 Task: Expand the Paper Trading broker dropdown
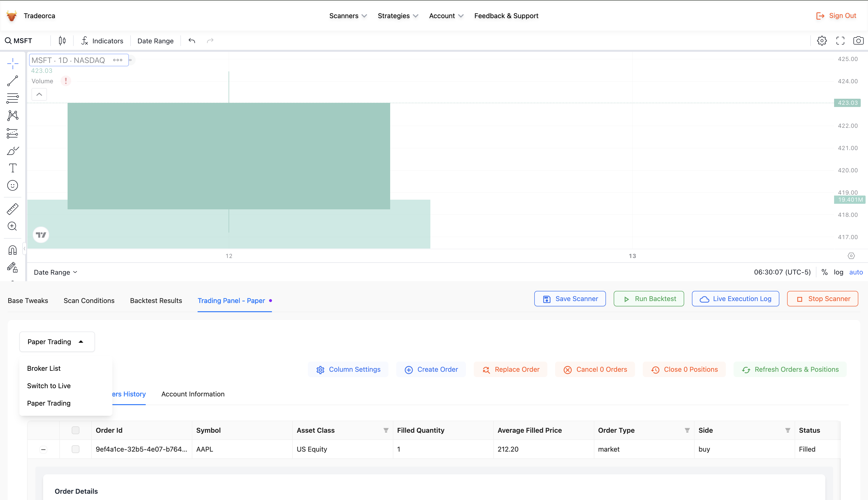point(57,341)
